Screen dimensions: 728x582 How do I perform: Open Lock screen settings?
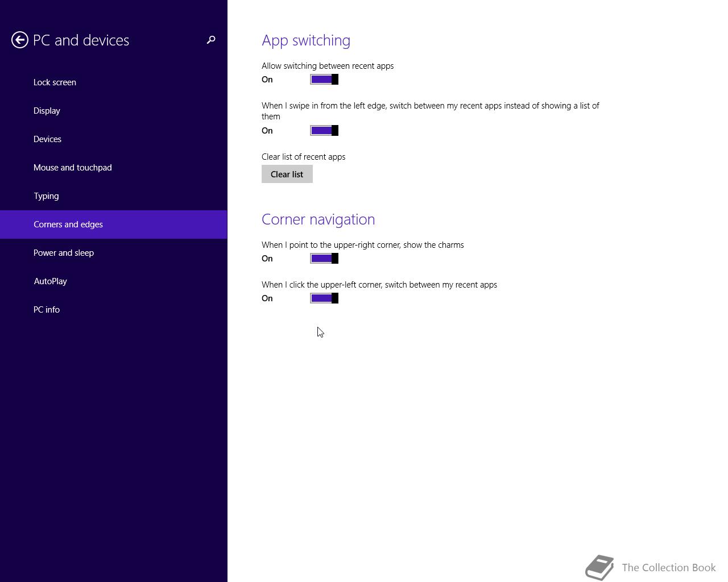(x=114, y=82)
